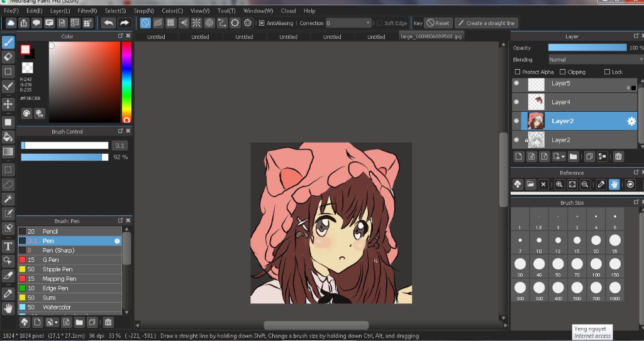The width and height of the screenshot is (644, 341).
Task: Toggle the AntiAliasing checkbox
Action: (x=262, y=23)
